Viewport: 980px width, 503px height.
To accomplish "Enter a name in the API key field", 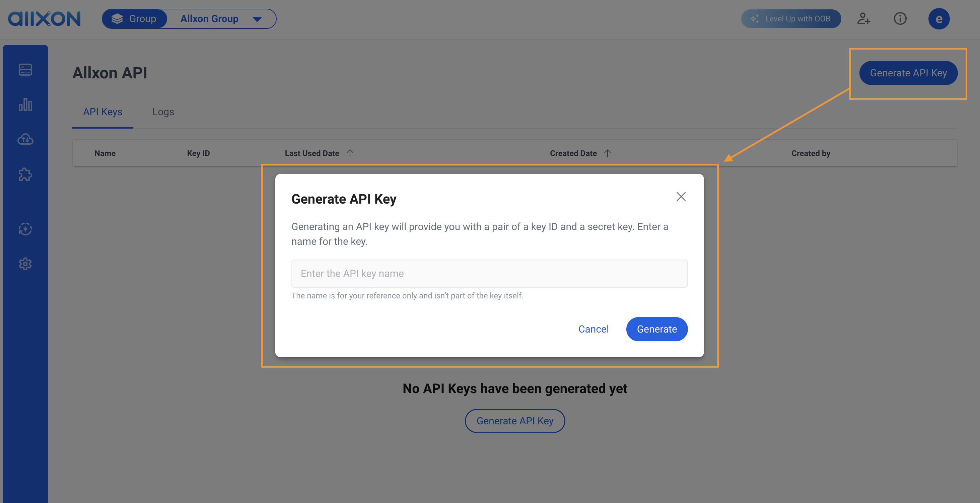I will coord(489,273).
